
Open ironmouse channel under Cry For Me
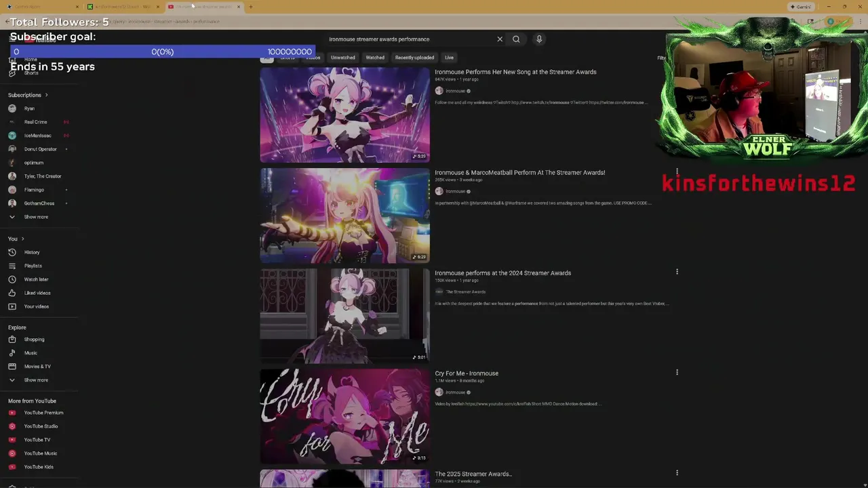[455, 392]
